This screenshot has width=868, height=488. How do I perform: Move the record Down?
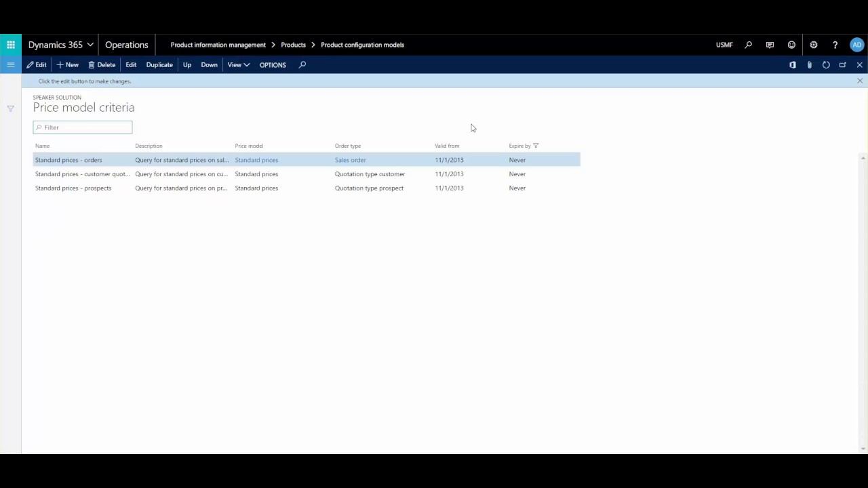pos(209,65)
